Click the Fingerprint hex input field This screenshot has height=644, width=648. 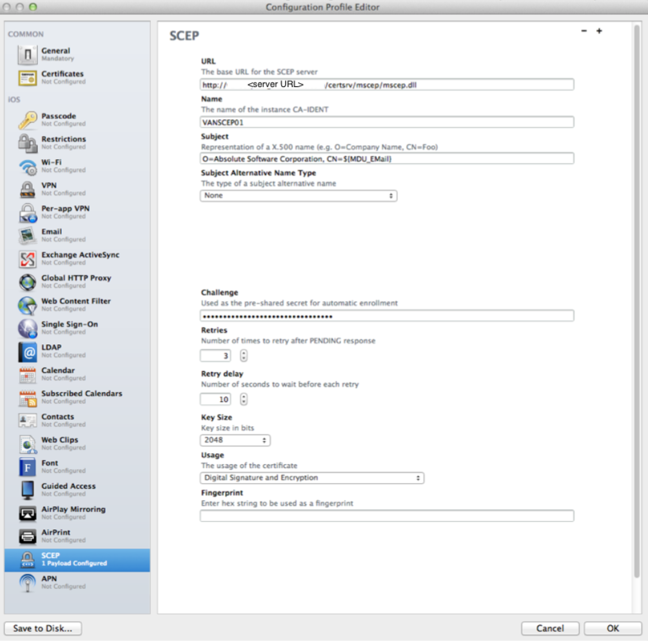pos(387,516)
